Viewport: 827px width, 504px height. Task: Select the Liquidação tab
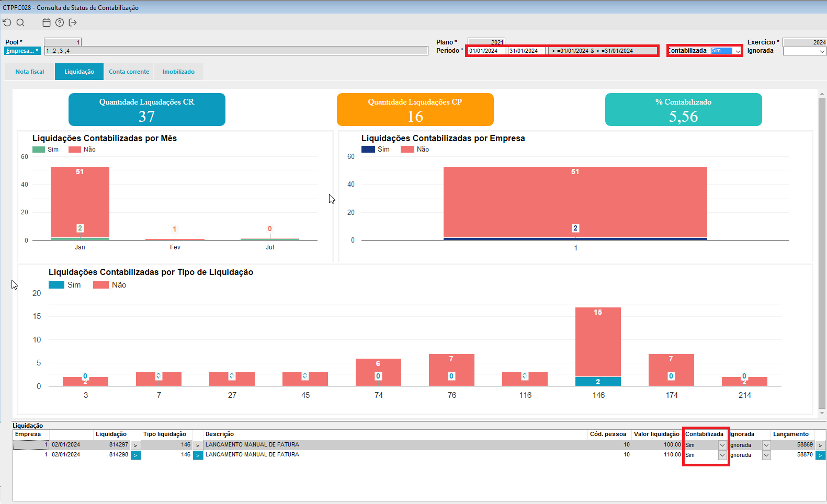tap(79, 72)
